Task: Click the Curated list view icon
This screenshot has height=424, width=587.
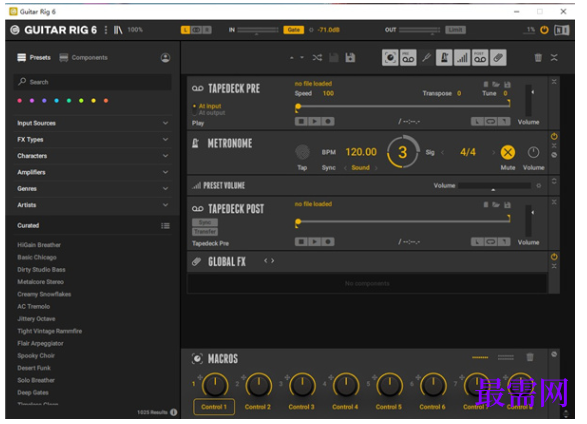Action: click(x=165, y=226)
